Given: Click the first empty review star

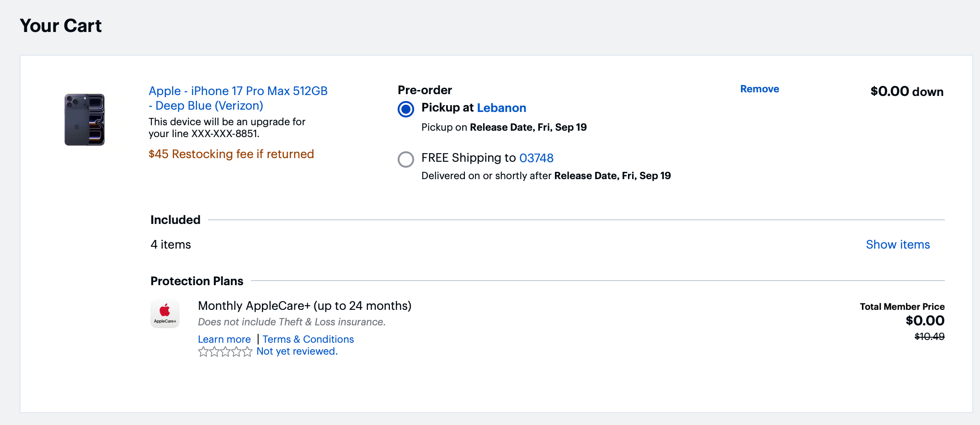Looking at the screenshot, I should pyautogui.click(x=203, y=351).
